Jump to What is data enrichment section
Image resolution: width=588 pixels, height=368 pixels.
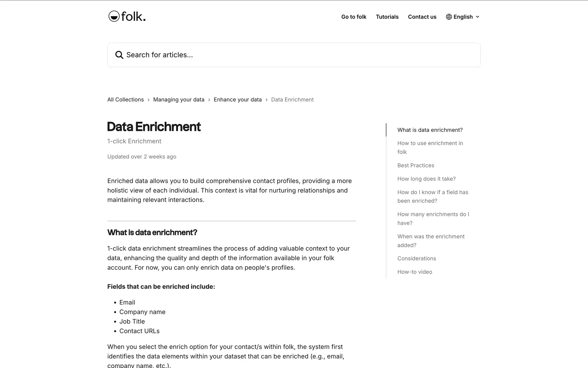tap(430, 130)
